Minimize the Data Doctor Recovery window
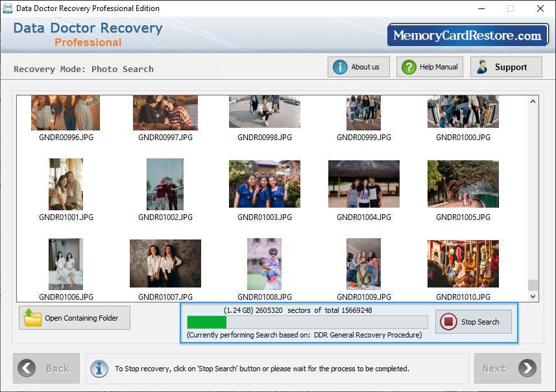Image resolution: width=556 pixels, height=392 pixels. pos(481,8)
